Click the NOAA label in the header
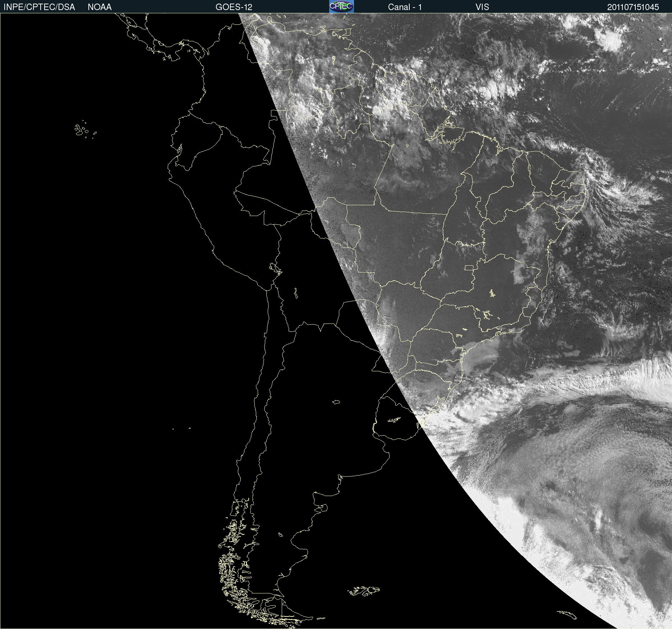The width and height of the screenshot is (672, 629). 100,7
